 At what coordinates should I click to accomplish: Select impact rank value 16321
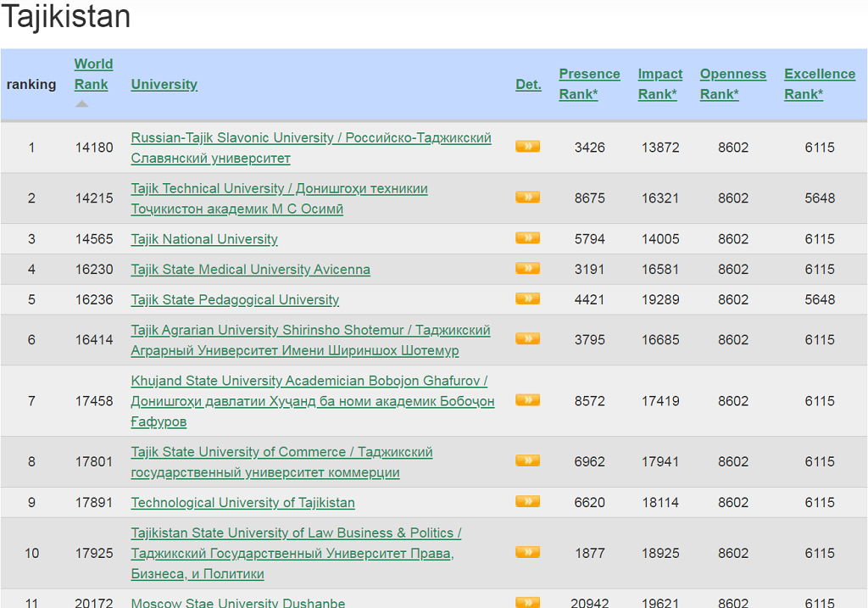tap(660, 198)
